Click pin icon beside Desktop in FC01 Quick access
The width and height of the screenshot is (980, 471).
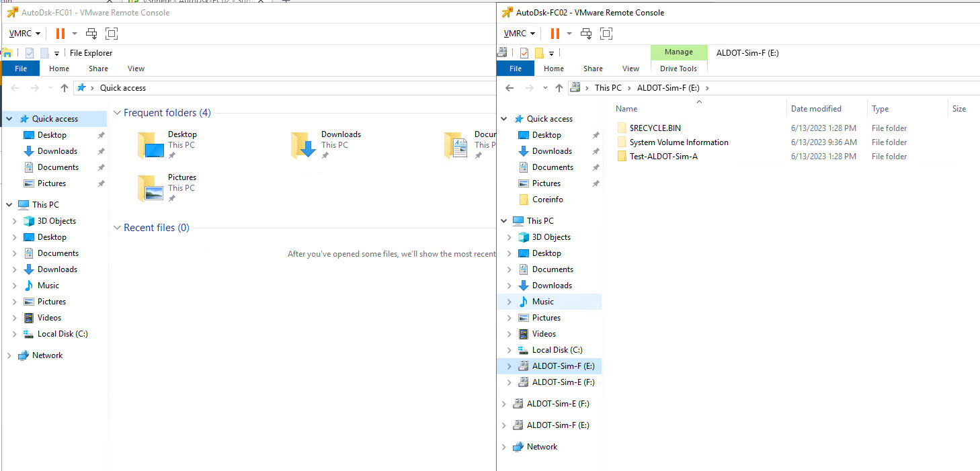pos(101,135)
